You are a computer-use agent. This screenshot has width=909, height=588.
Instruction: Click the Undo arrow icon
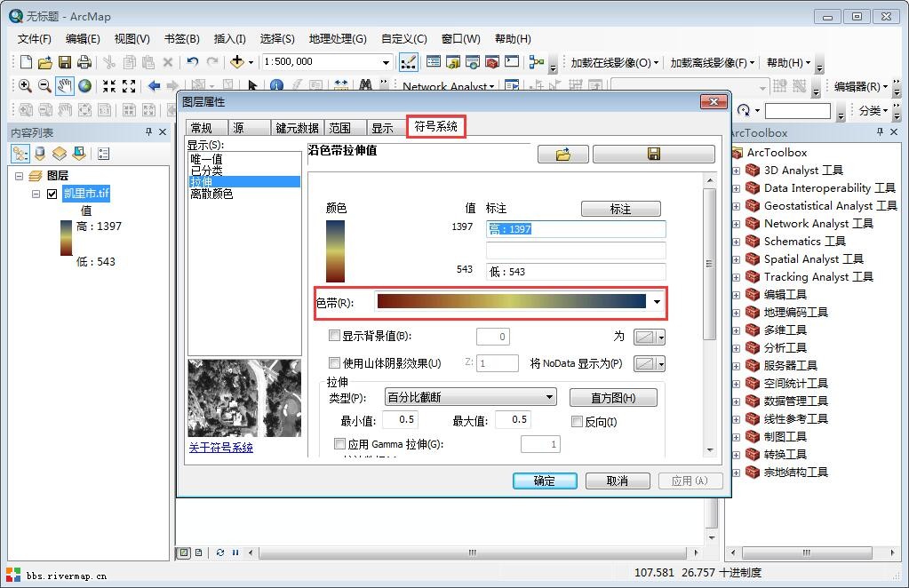(x=193, y=62)
